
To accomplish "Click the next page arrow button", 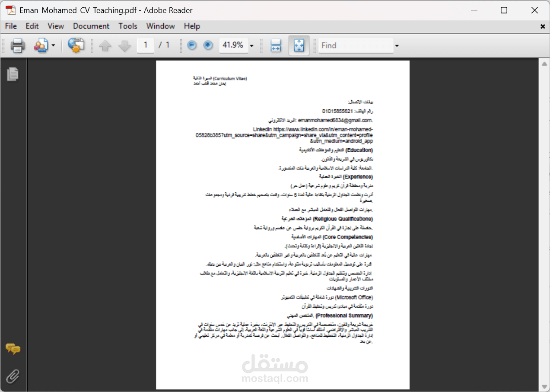I will [124, 45].
